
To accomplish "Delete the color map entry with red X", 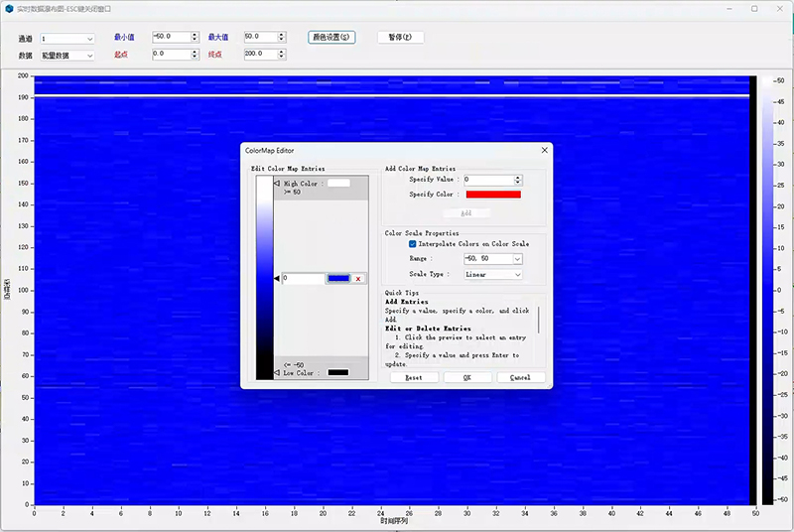I will tap(358, 279).
